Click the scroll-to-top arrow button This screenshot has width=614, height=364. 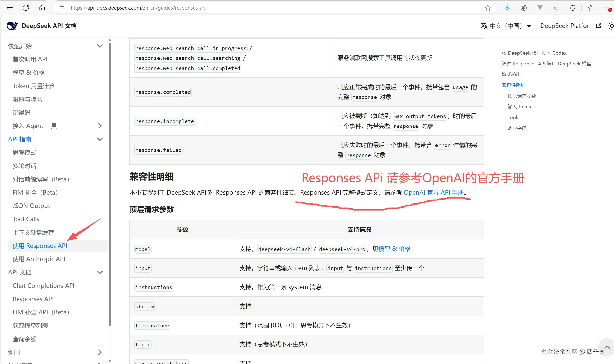(606, 347)
